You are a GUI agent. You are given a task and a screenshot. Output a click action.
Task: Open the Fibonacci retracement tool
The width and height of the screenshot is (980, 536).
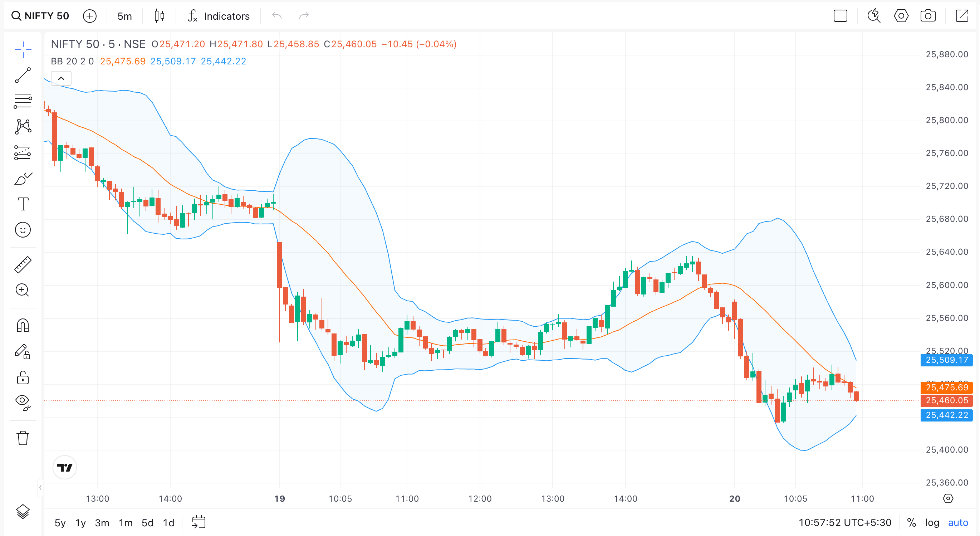tap(23, 101)
